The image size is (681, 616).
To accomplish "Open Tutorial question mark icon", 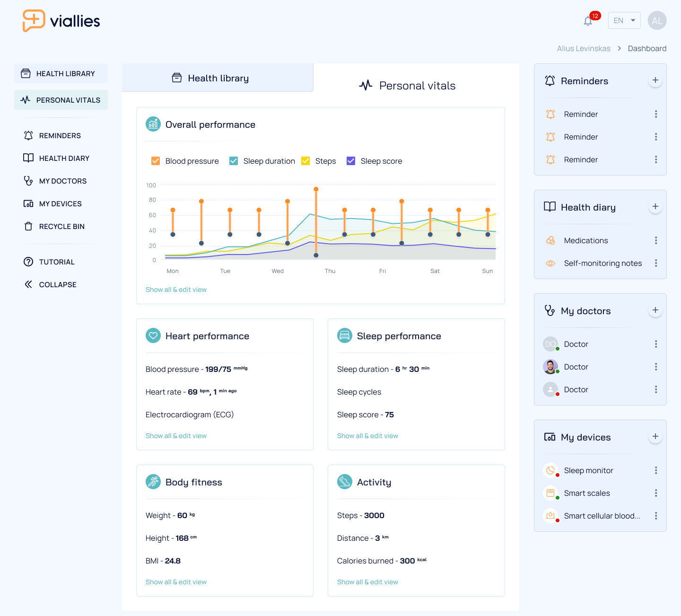I will 28,262.
